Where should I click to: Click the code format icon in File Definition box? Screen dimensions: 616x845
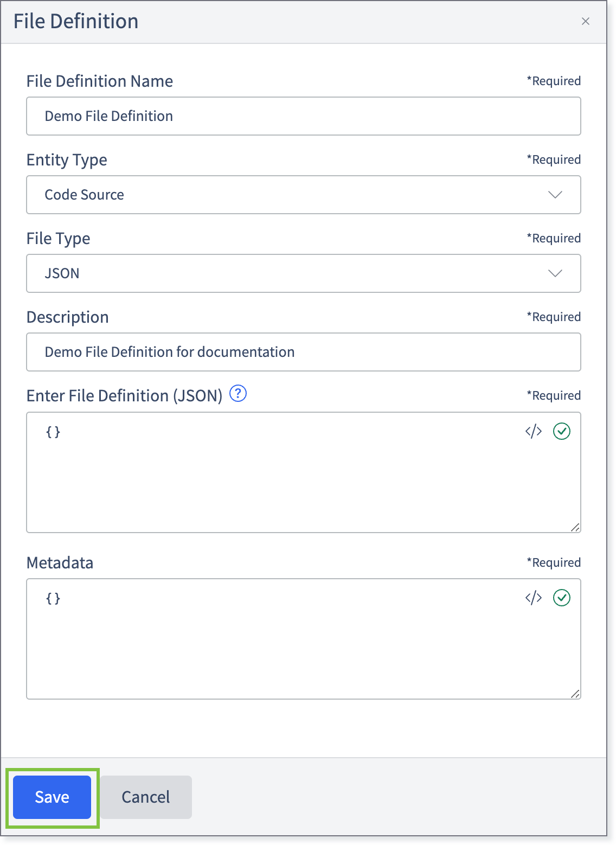click(x=534, y=432)
